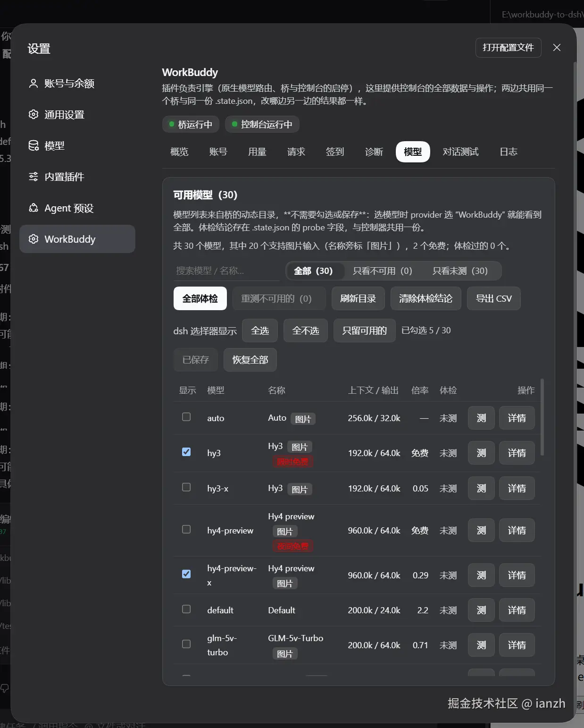Click 960.0k / 64.0k in hy4-preview-x row
Viewport: 584px width, 728px height.
click(x=374, y=575)
